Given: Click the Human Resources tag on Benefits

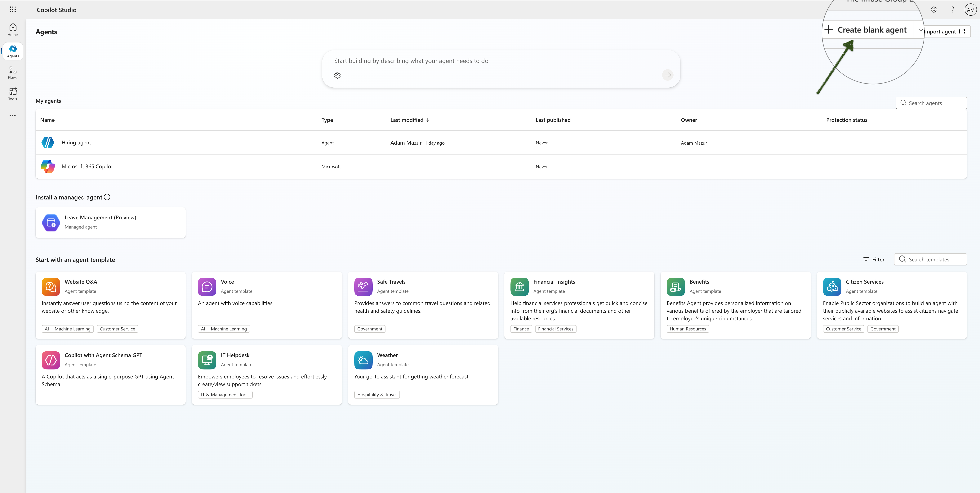Looking at the screenshot, I should (x=688, y=329).
